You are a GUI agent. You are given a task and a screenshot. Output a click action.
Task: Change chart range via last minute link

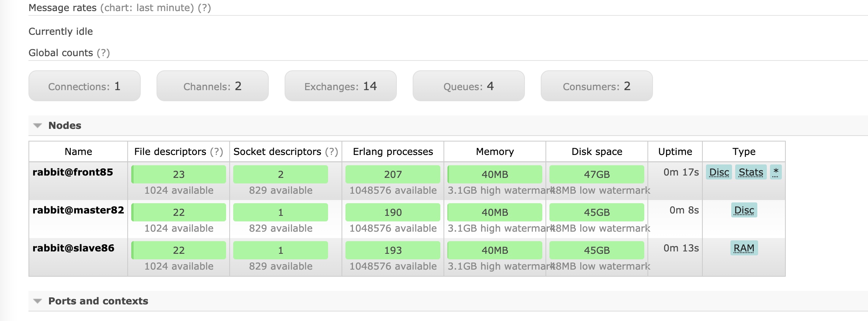164,8
